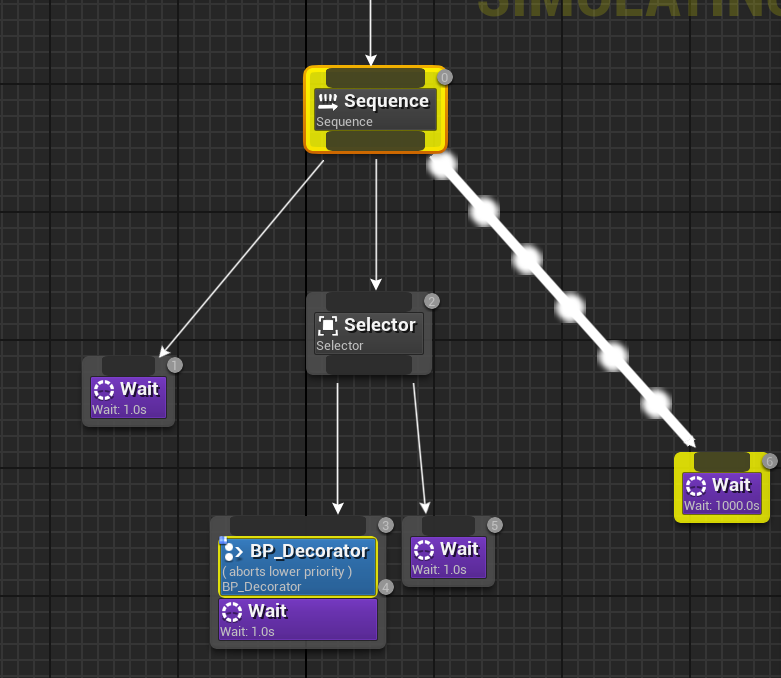Click the Selector node's bottom output pin

click(x=368, y=365)
